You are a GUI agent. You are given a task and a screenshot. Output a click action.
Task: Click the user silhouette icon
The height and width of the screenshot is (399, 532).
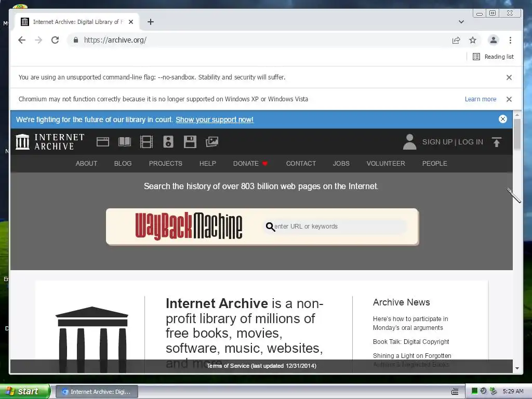[409, 142]
